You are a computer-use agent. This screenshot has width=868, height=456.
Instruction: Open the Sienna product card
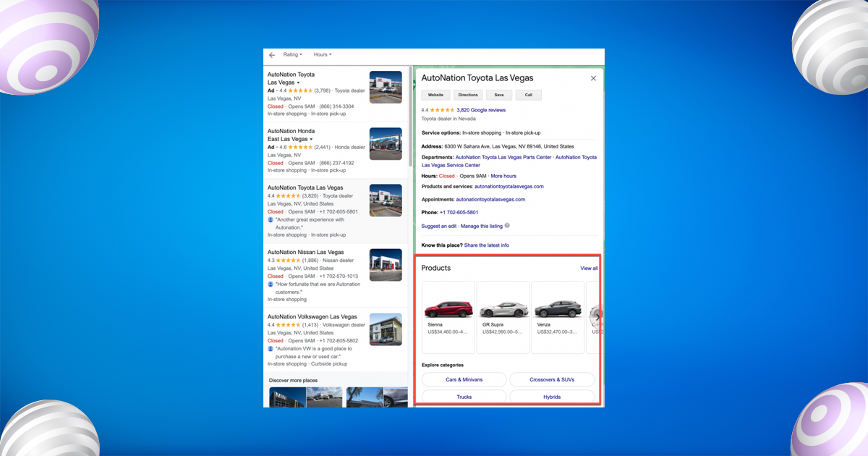click(448, 317)
